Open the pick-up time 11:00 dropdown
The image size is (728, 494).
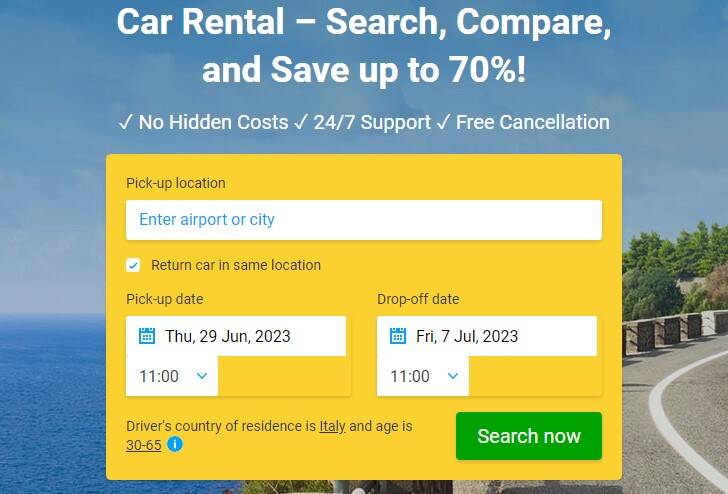[172, 376]
